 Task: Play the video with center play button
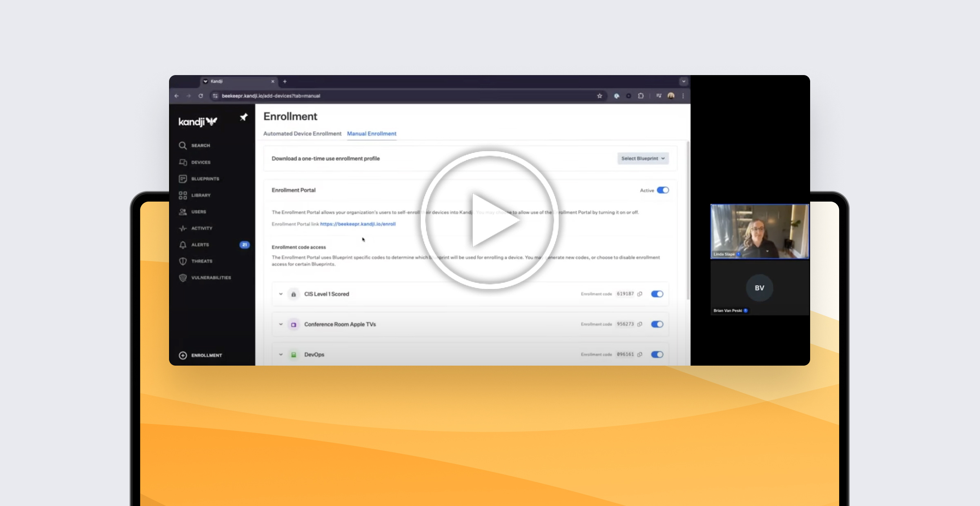490,220
